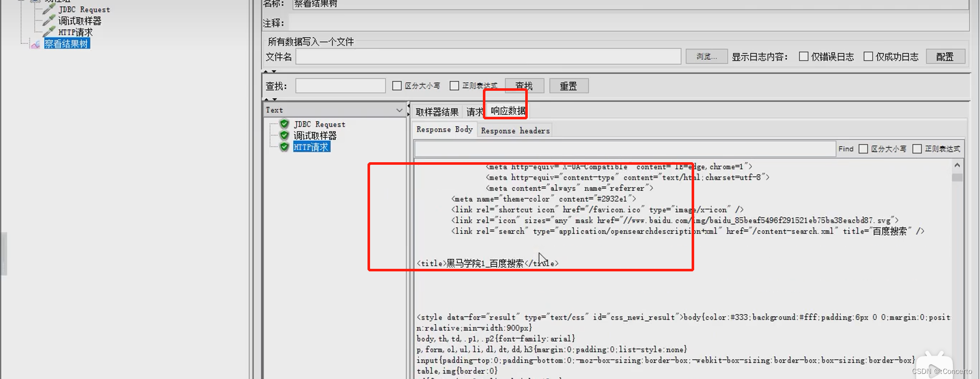Click green success shield beside JDBC Request result

(x=284, y=124)
